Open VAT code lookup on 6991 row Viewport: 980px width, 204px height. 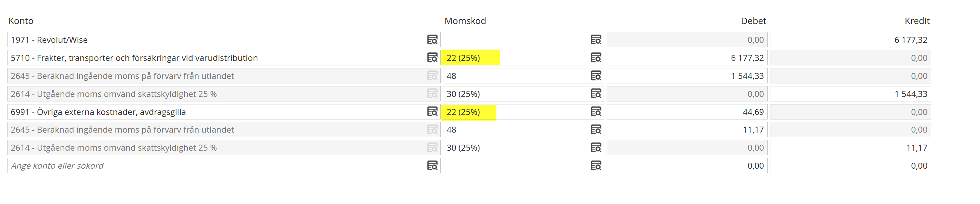click(596, 111)
